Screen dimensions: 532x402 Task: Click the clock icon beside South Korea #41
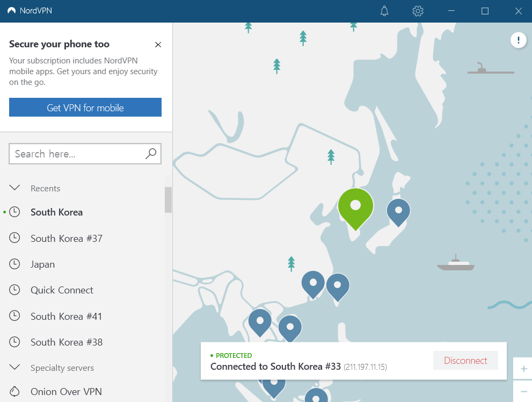(14, 316)
